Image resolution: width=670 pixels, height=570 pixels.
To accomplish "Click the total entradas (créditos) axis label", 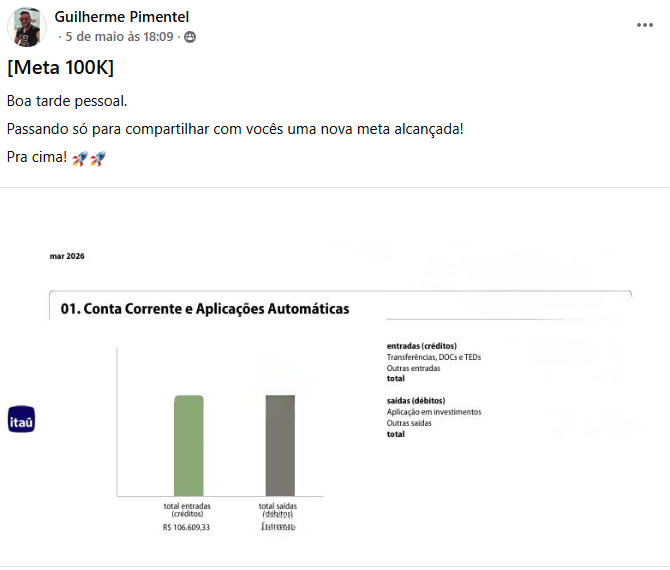I will point(187,510).
